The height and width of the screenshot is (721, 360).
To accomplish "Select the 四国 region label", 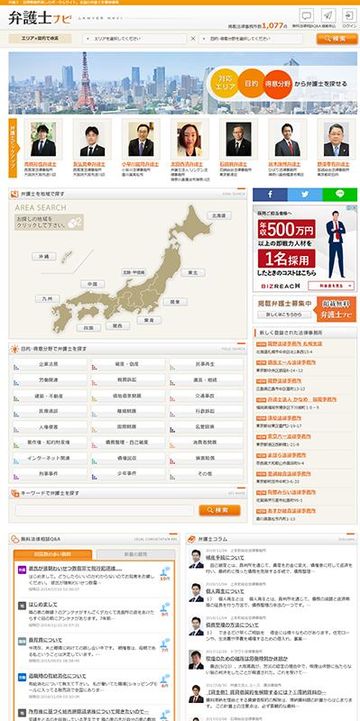I will point(89,328).
